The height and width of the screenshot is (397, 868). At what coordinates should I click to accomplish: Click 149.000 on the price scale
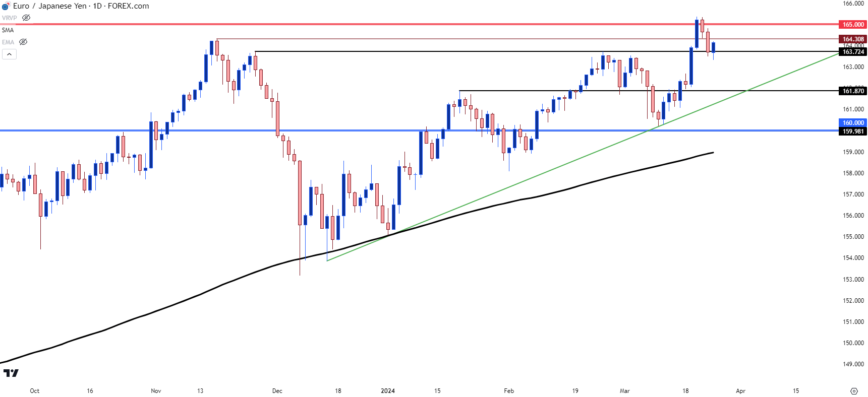pos(853,364)
